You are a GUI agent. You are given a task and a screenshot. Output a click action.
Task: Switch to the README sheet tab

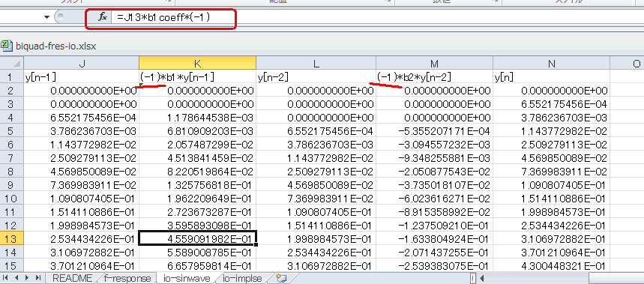pyautogui.click(x=72, y=278)
